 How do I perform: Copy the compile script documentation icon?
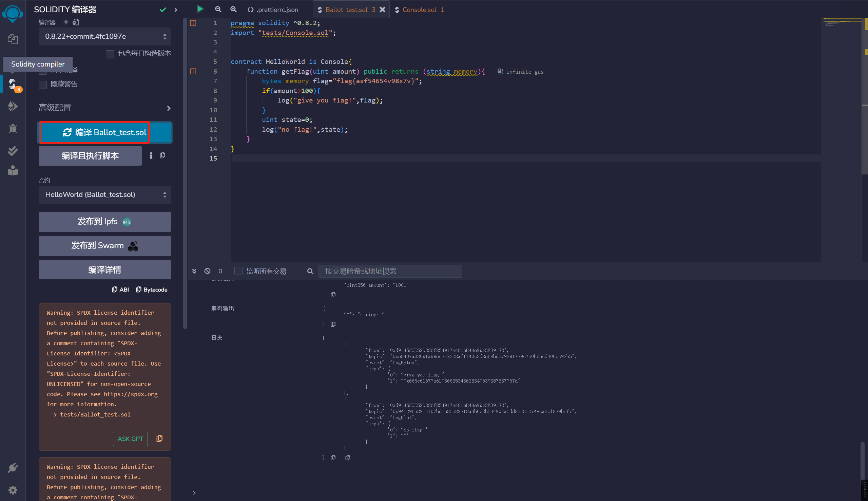(162, 155)
